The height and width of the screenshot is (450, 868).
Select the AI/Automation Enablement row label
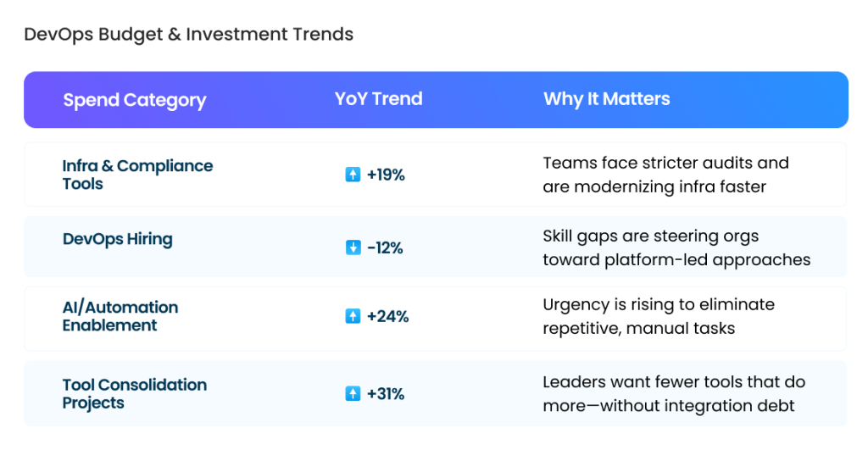tap(120, 315)
